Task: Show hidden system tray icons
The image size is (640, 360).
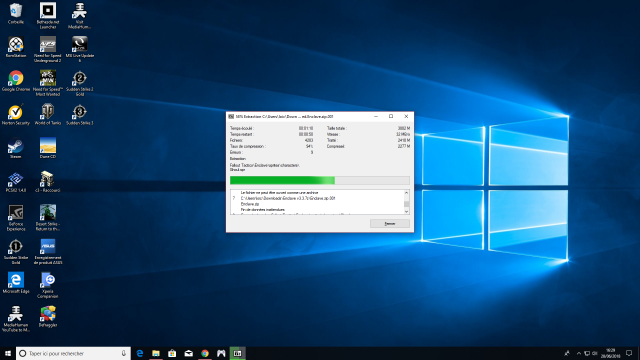Action: pyautogui.click(x=578, y=353)
